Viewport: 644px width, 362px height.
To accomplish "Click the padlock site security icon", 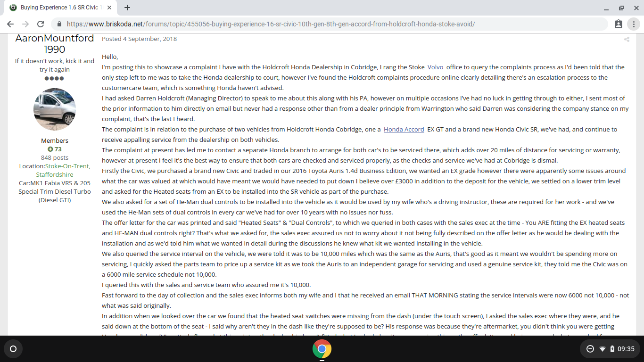I will tap(59, 24).
